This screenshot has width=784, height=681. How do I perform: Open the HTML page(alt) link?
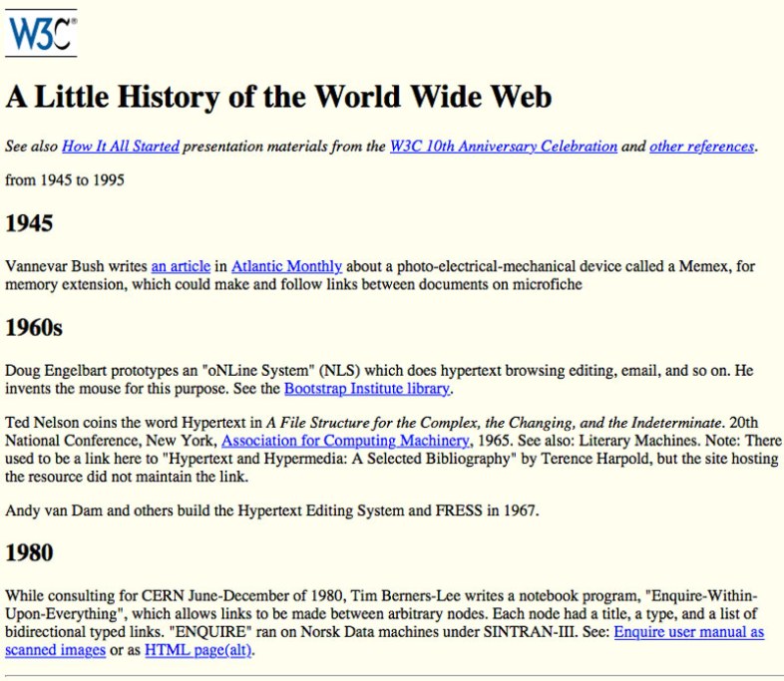[198, 650]
